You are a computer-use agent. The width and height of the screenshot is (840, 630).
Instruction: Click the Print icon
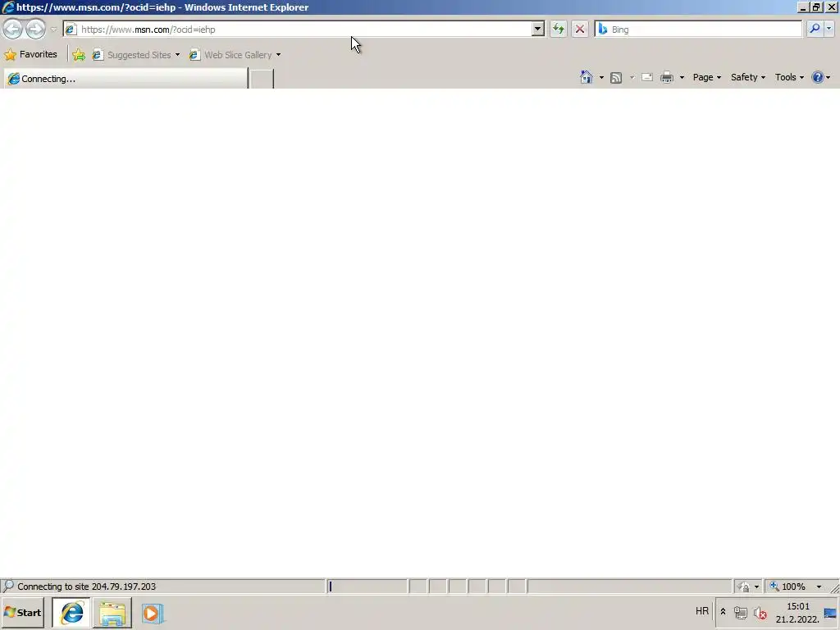click(667, 78)
